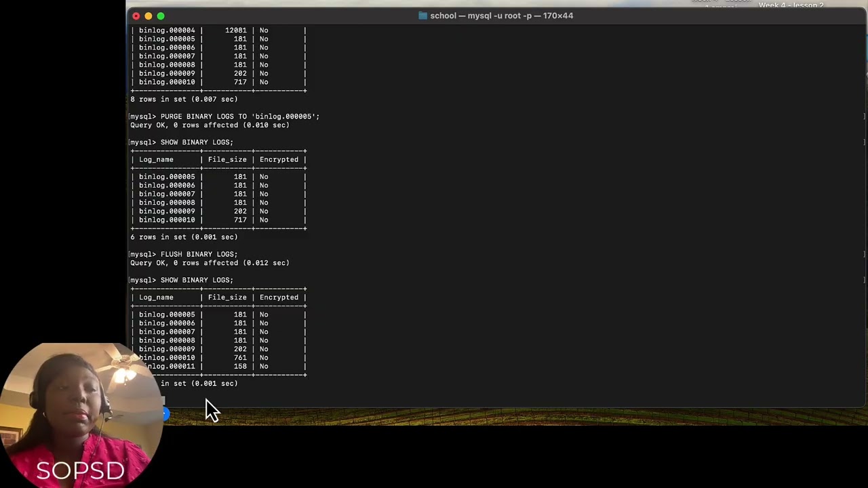Click the 'binlog.000011' log name
The width and height of the screenshot is (868, 488).
[x=167, y=367]
